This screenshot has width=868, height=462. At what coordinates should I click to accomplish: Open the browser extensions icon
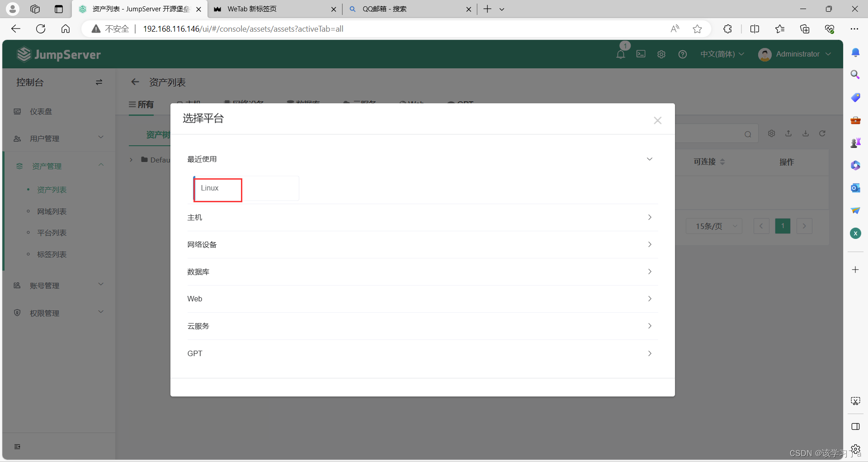(x=727, y=29)
